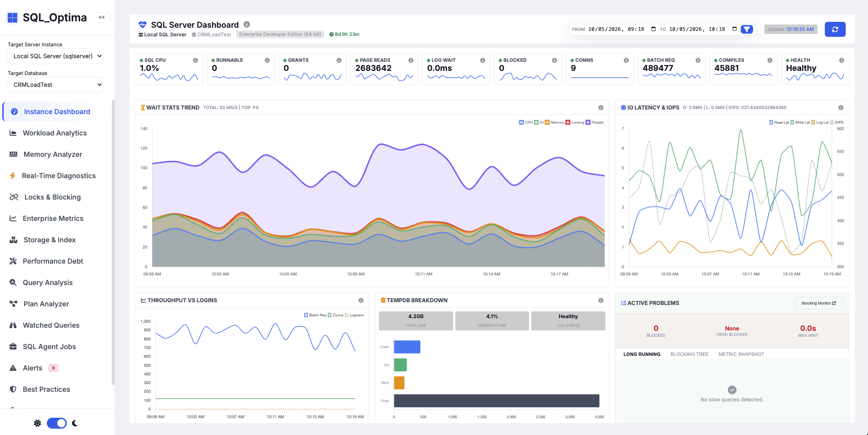Screen dimensions: 868x435
Task: Click the Best Practices shield icon
Action: pos(13,390)
